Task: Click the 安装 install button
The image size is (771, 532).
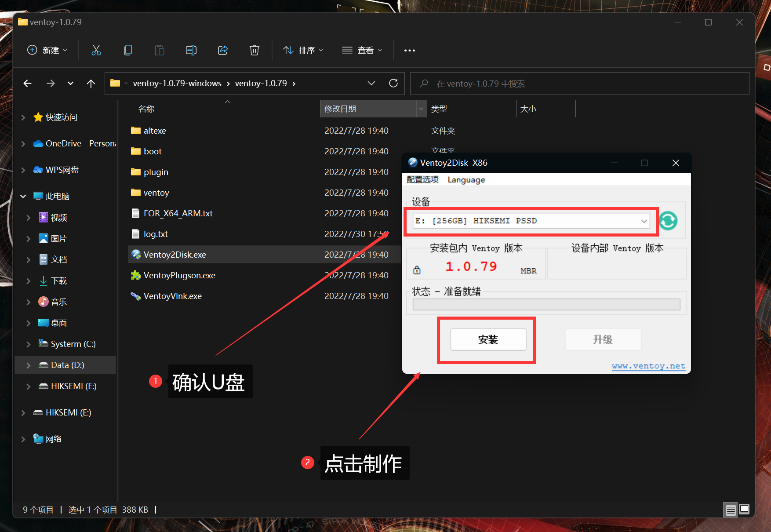Action: [x=488, y=339]
